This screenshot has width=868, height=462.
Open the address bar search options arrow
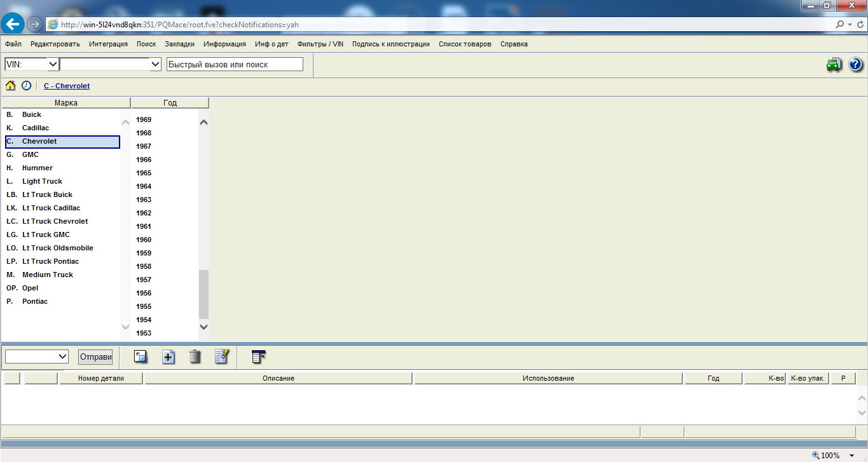click(850, 25)
